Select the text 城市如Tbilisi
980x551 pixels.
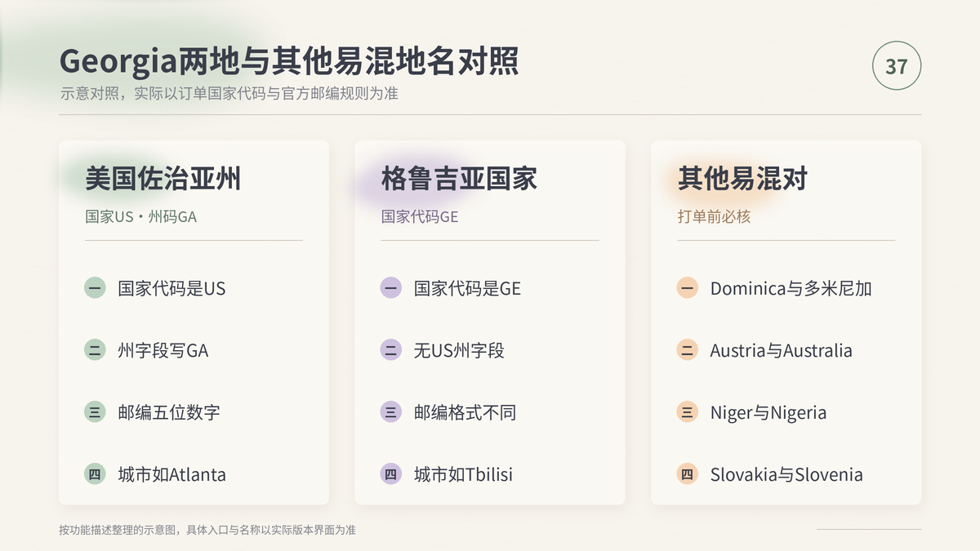click(464, 474)
